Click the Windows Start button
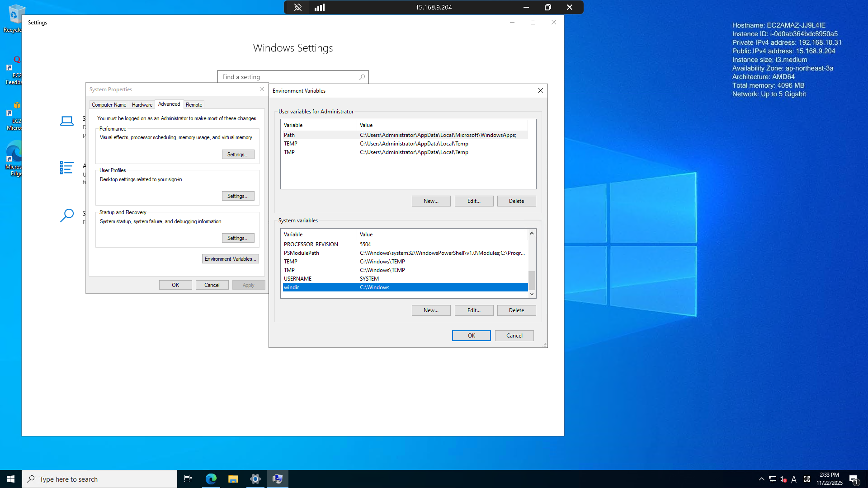868x488 pixels. click(x=11, y=479)
